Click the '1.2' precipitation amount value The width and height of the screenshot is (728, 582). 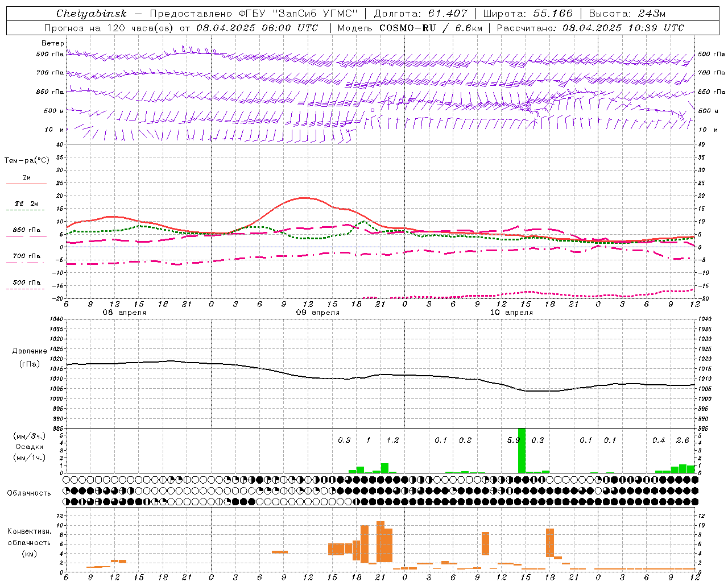click(392, 440)
